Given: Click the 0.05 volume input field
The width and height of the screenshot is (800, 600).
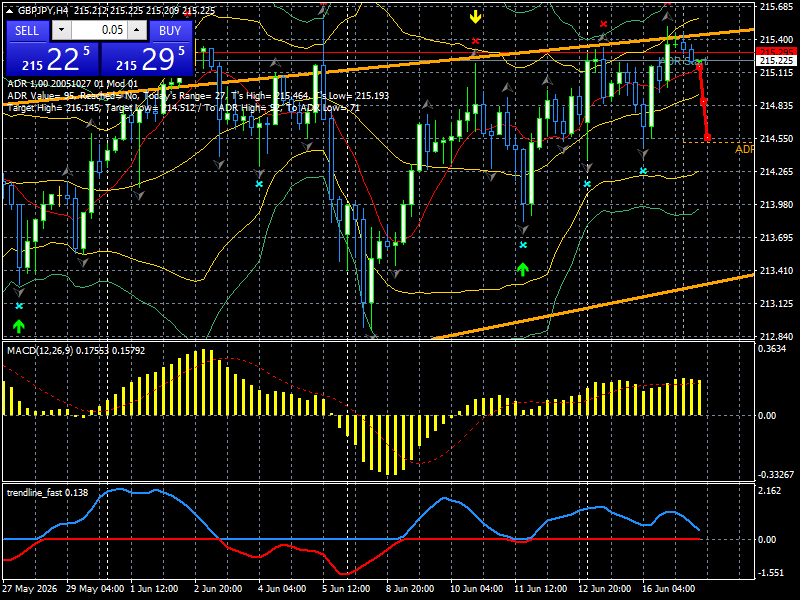Looking at the screenshot, I should point(99,30).
